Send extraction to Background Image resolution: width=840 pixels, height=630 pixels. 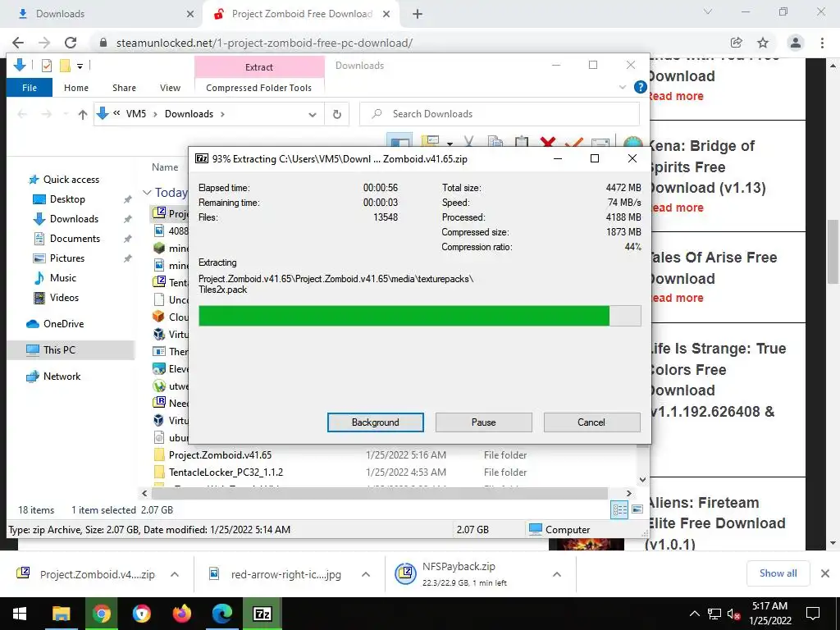[x=375, y=422]
